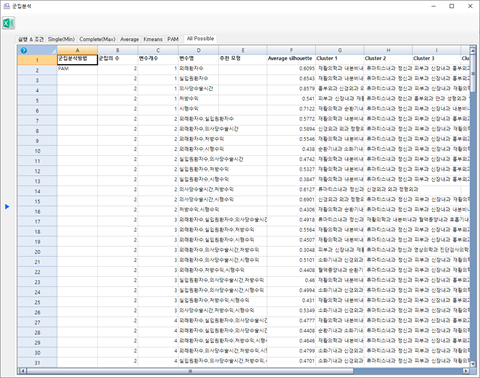Select column H header
The height and width of the screenshot is (378, 480).
click(388, 50)
